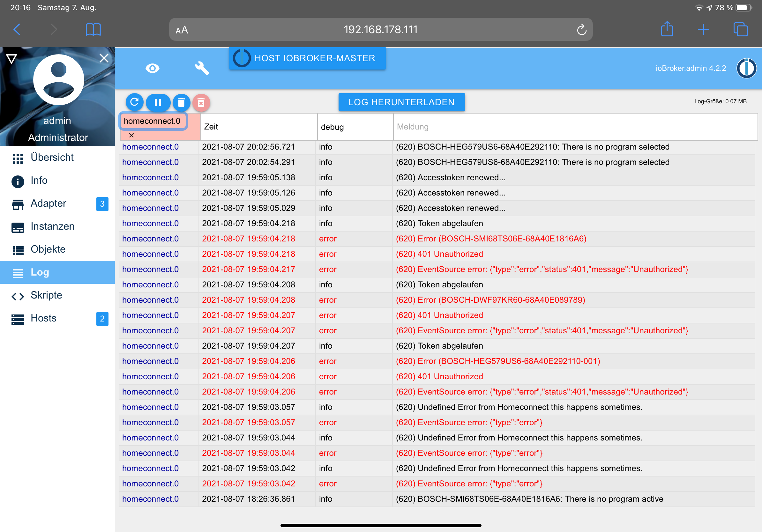Tap Safari's share icon
This screenshot has width=762, height=532.
point(667,30)
